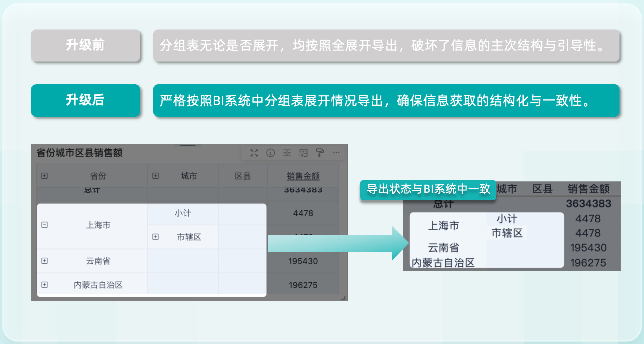Image resolution: width=644 pixels, height=344 pixels.
Task: Click the 升级后 label button
Action: point(85,100)
